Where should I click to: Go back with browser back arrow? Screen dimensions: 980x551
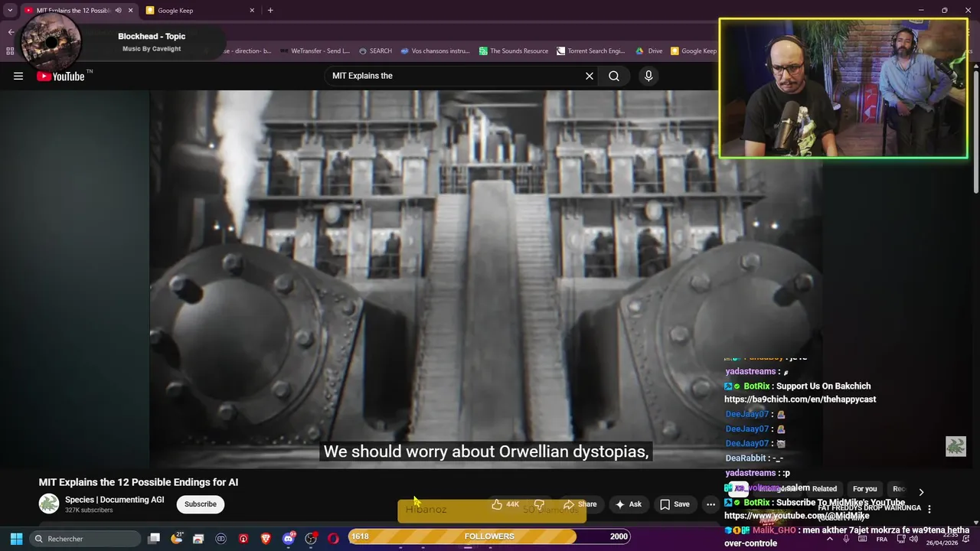pyautogui.click(x=11, y=32)
